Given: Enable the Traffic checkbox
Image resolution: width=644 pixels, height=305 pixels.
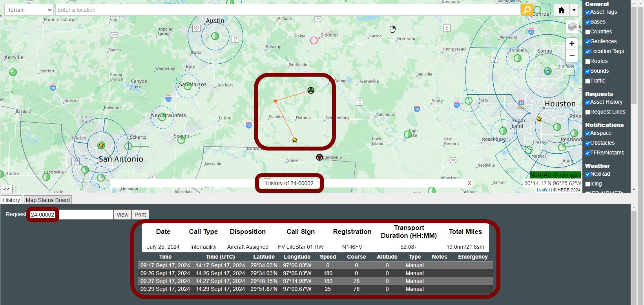Looking at the screenshot, I should click(x=587, y=81).
